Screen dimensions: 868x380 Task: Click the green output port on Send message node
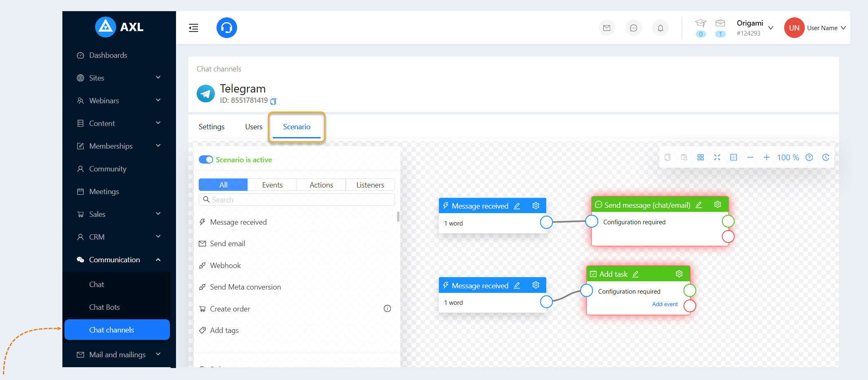(x=728, y=221)
